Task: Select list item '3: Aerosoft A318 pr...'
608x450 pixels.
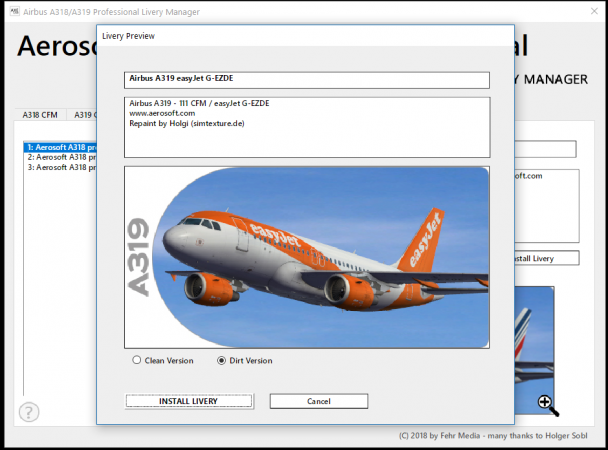Action: [60, 167]
